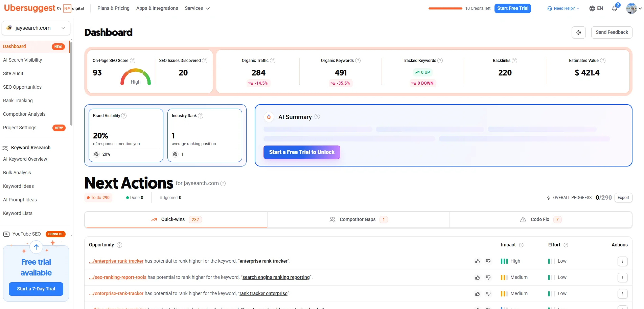Open the jaysearch.com link beside Next Actions
The image size is (644, 309).
201,183
